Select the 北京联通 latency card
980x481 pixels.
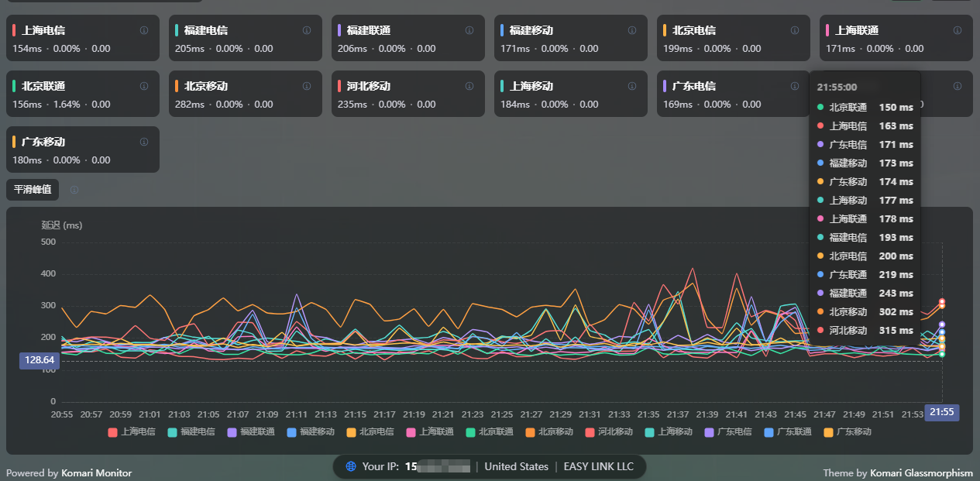83,94
